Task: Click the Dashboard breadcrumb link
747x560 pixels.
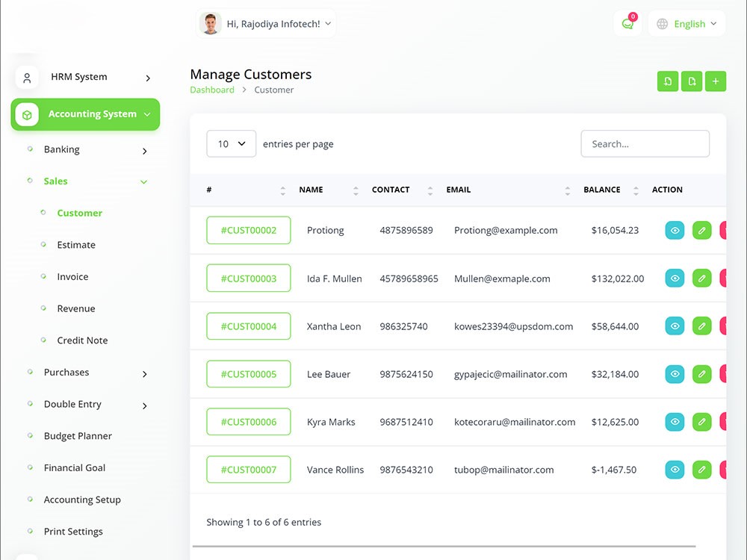Action: (212, 90)
